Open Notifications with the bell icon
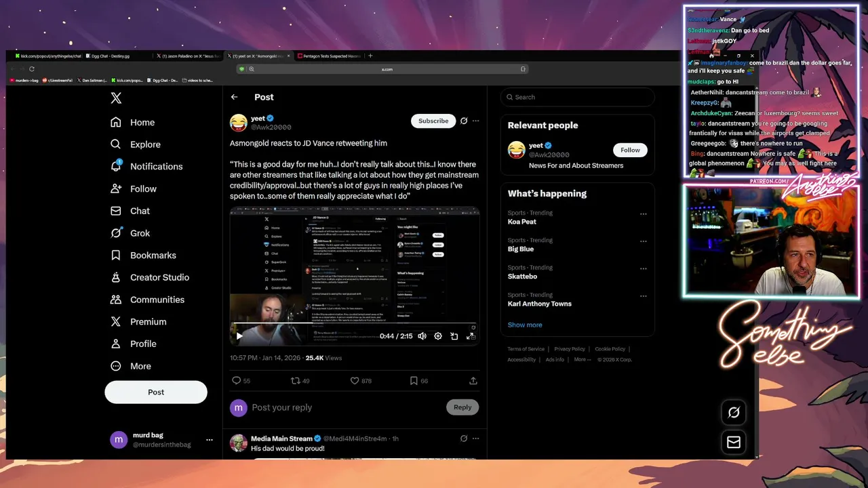The image size is (868, 488). tap(146, 166)
